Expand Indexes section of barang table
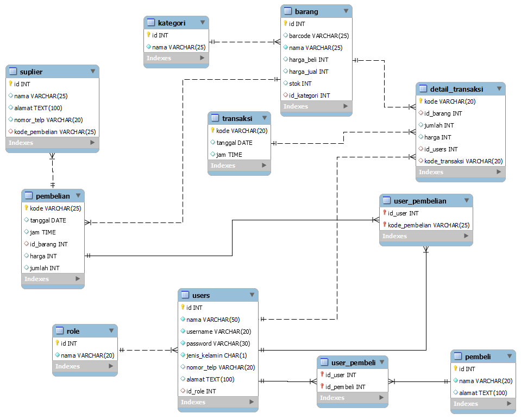The height and width of the screenshot is (420, 521). click(x=345, y=106)
